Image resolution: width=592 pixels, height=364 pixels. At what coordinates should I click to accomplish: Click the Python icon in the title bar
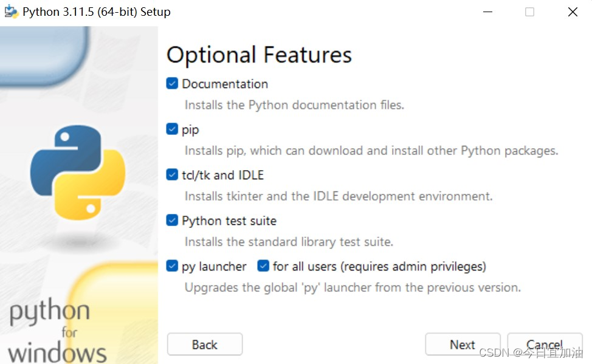(x=11, y=11)
